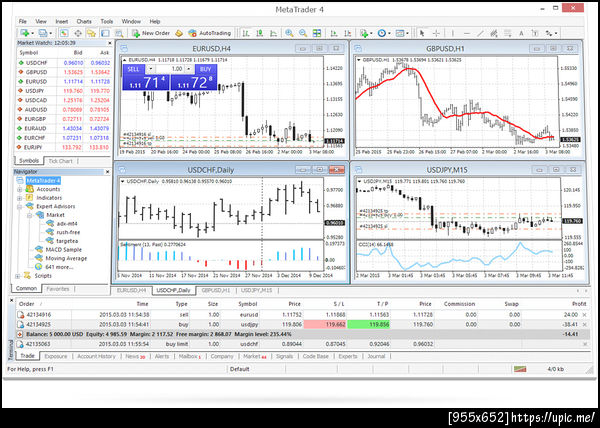
Task: Open the Charts menu
Action: (x=84, y=21)
